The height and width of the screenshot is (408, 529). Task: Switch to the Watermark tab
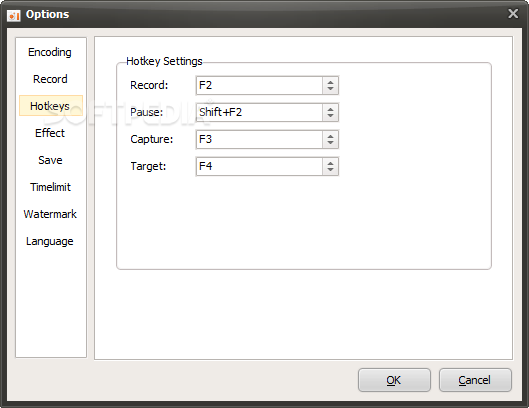(50, 214)
